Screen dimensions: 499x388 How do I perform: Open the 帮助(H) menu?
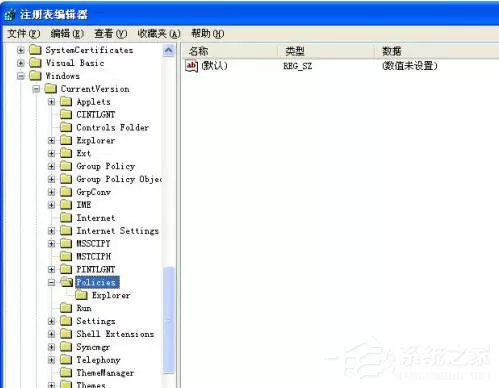click(x=207, y=34)
